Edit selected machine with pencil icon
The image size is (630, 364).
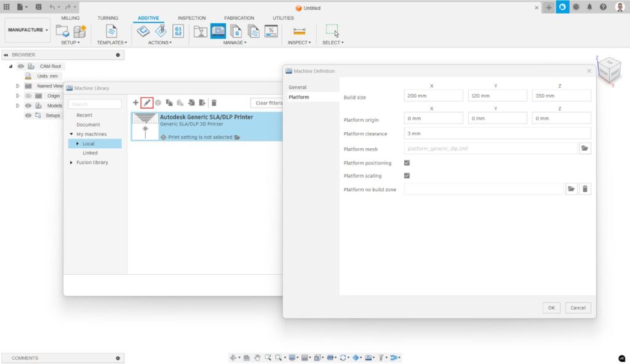[147, 103]
